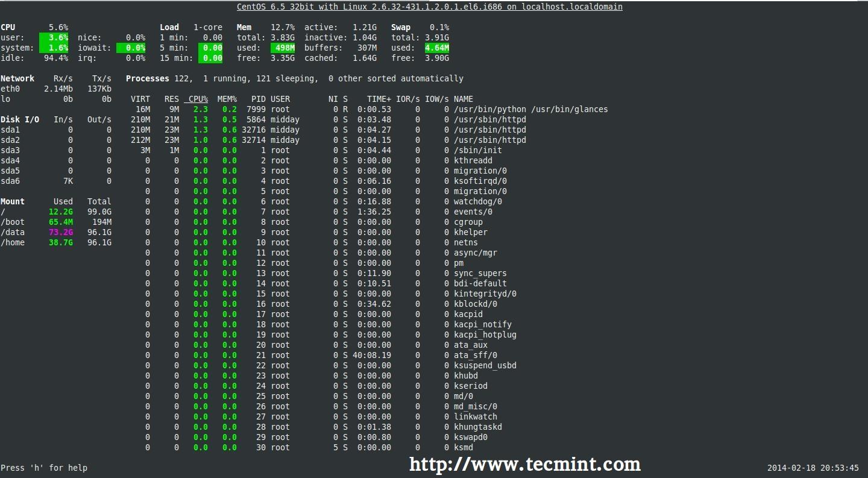Image resolution: width=868 pixels, height=478 pixels.
Task: Click the NAME column header
Action: 463,99
